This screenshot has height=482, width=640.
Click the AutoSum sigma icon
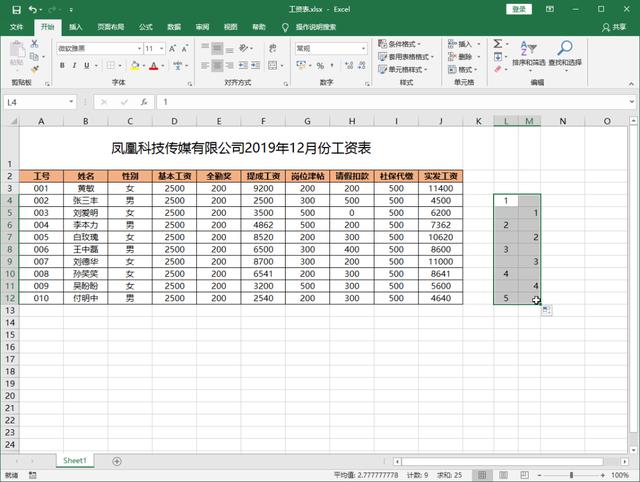coord(500,44)
